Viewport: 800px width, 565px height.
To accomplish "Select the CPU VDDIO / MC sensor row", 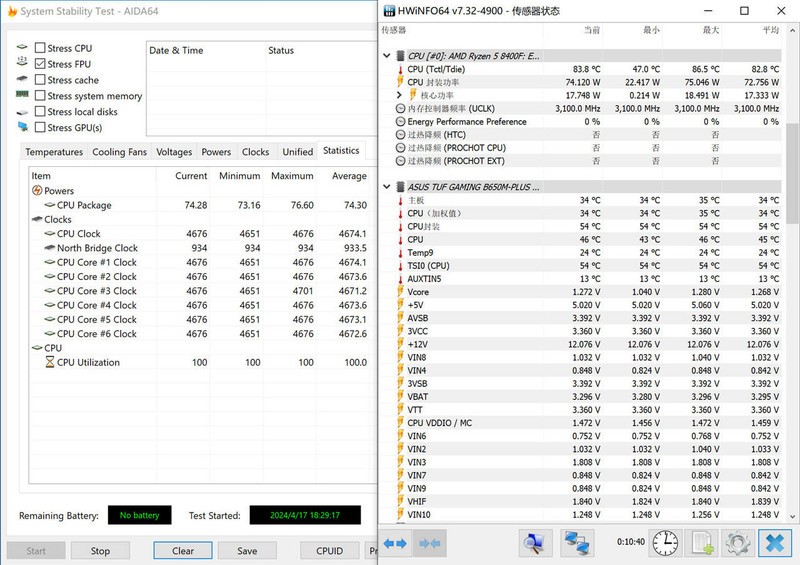I will pos(588,423).
